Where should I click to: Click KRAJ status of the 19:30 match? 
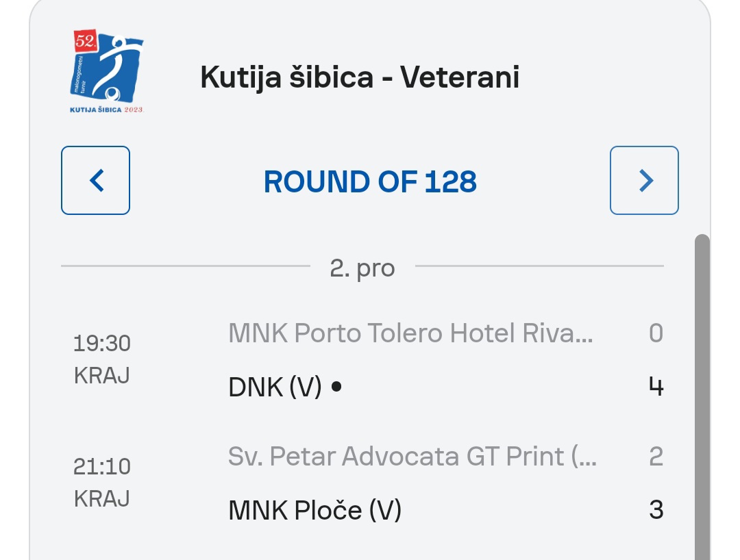102,376
